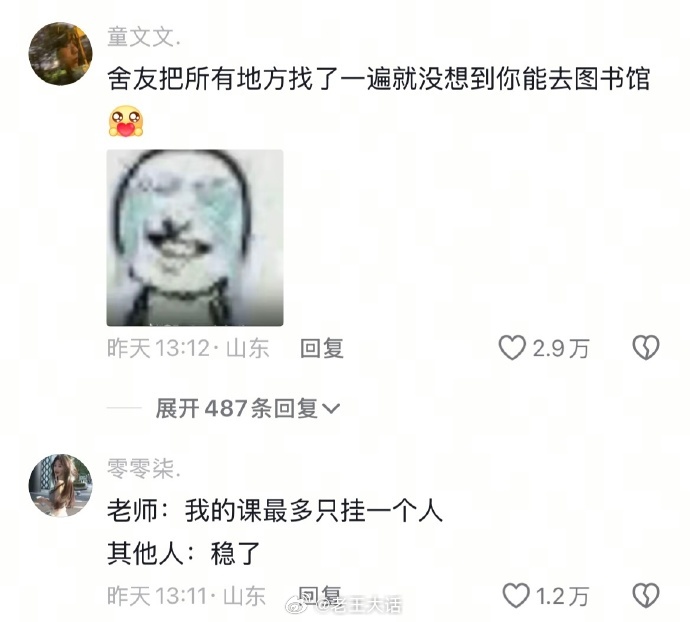Like 零零柒's comment with heart icon
Screen dimensions: 690x622
(516, 596)
